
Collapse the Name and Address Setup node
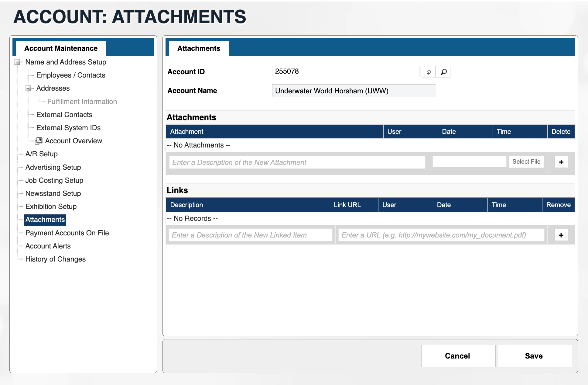[x=17, y=62]
